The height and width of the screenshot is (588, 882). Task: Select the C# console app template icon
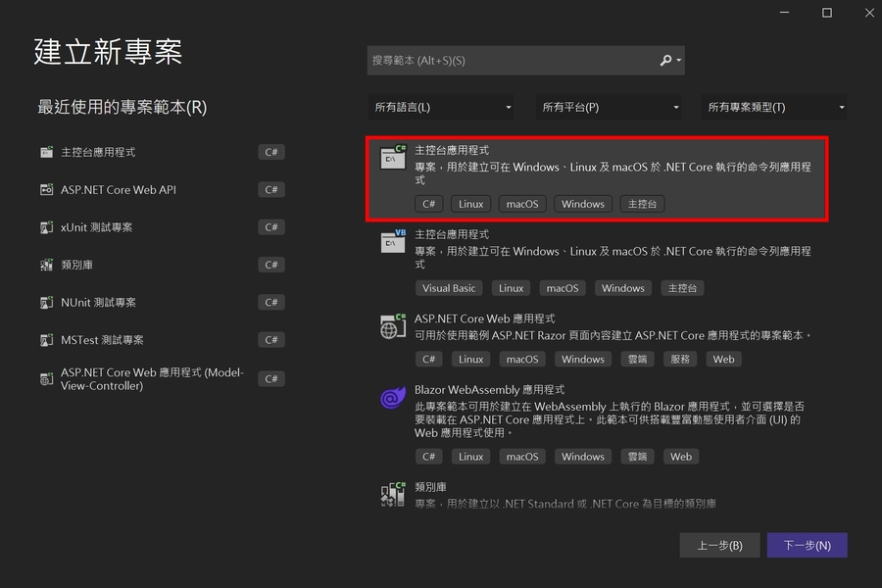click(393, 155)
